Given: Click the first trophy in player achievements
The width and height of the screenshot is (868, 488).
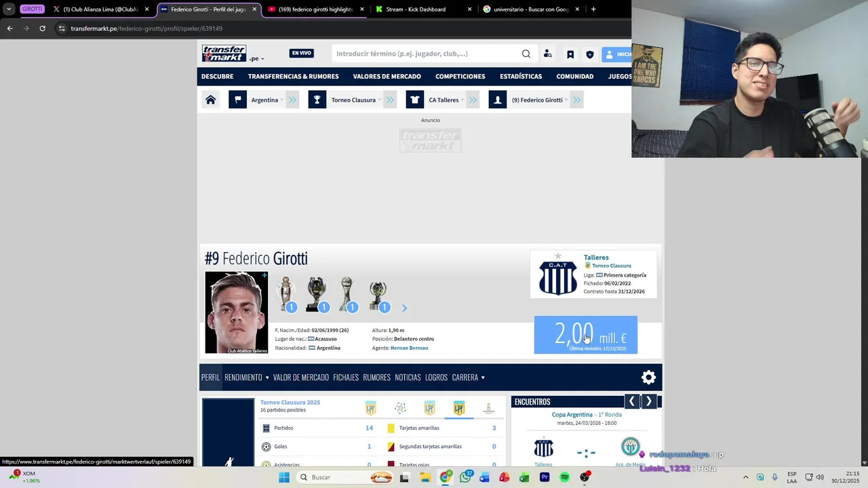Looking at the screenshot, I should pyautogui.click(x=286, y=293).
